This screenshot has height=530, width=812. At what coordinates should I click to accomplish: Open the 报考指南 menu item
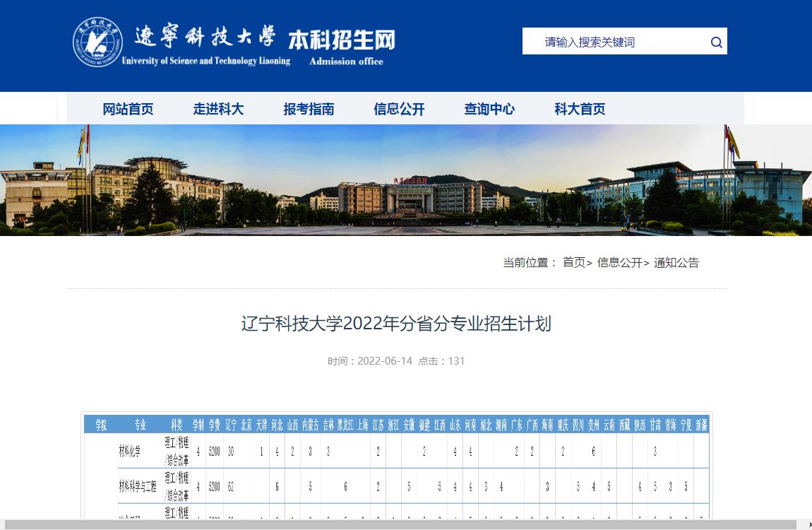coord(309,109)
